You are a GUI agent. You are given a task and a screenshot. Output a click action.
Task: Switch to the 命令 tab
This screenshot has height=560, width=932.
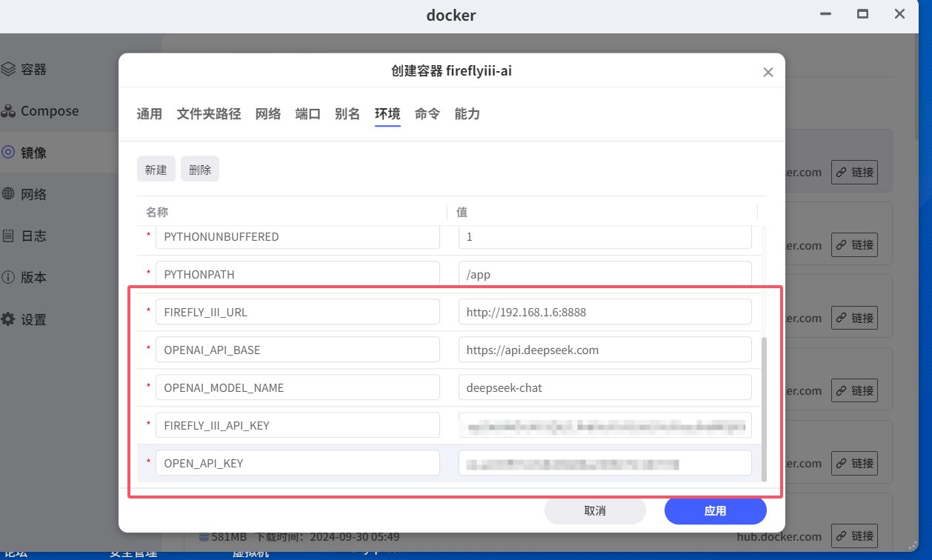point(427,114)
